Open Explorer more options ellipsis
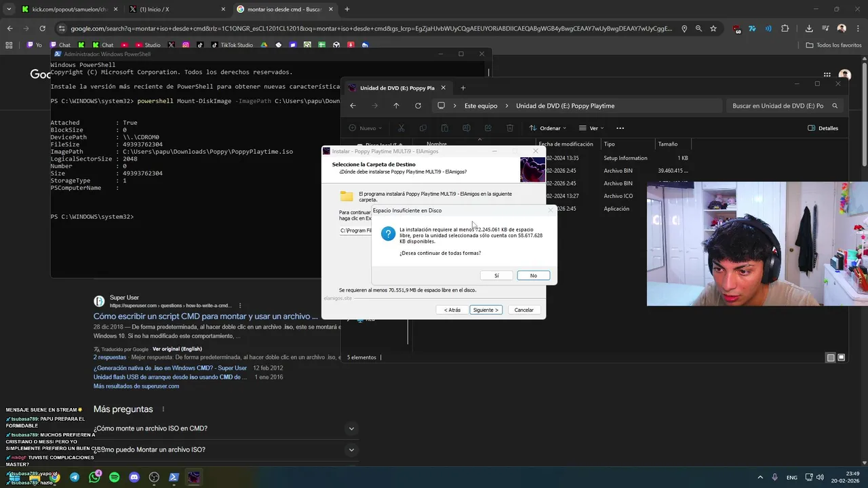Image resolution: width=868 pixels, height=488 pixels. coord(620,128)
